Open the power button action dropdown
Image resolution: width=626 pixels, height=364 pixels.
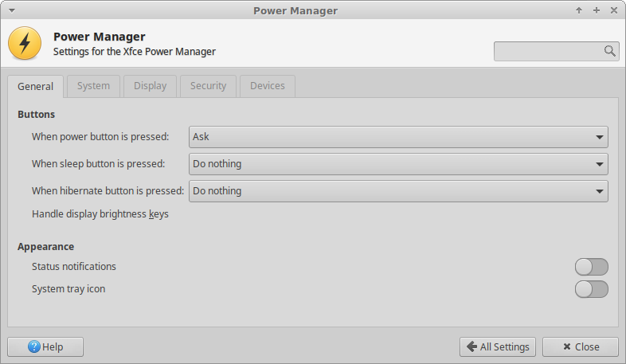pyautogui.click(x=398, y=137)
